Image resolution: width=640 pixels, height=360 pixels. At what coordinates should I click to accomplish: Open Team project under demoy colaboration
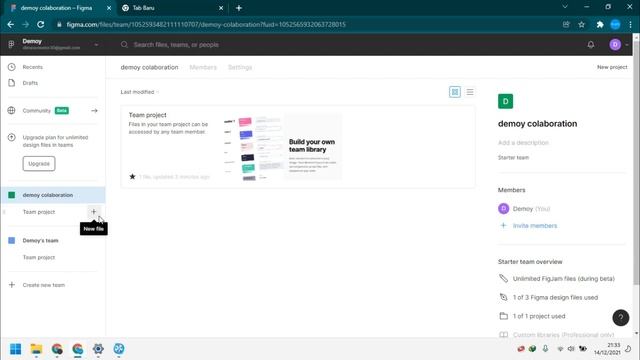(39, 212)
